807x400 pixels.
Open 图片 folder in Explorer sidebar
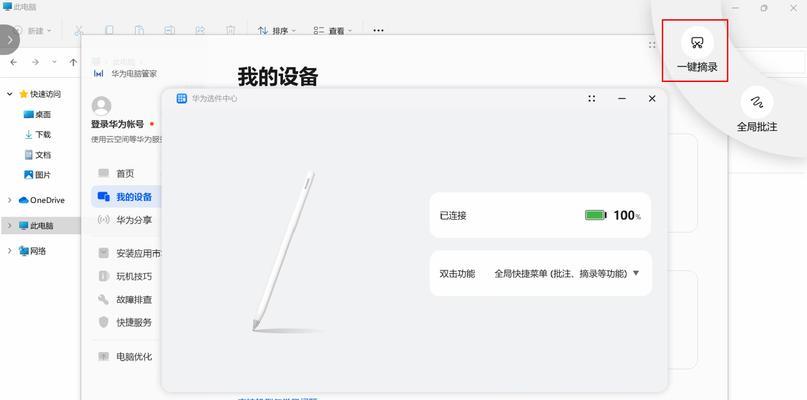pyautogui.click(x=38, y=175)
